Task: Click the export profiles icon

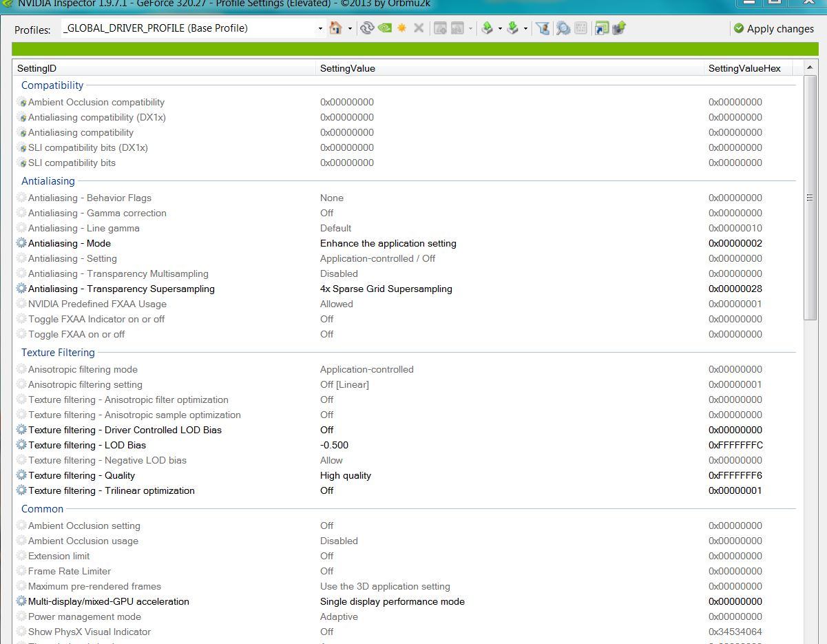Action: [487, 28]
